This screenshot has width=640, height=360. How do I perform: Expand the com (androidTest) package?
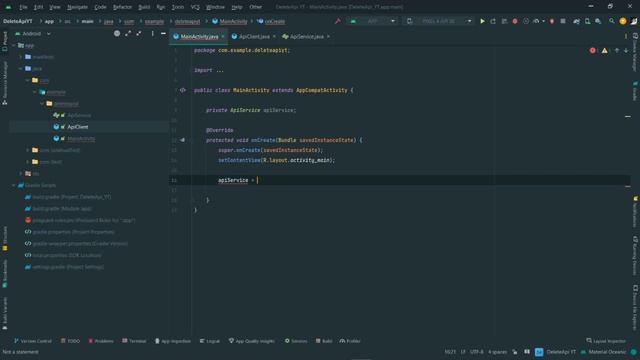28,150
